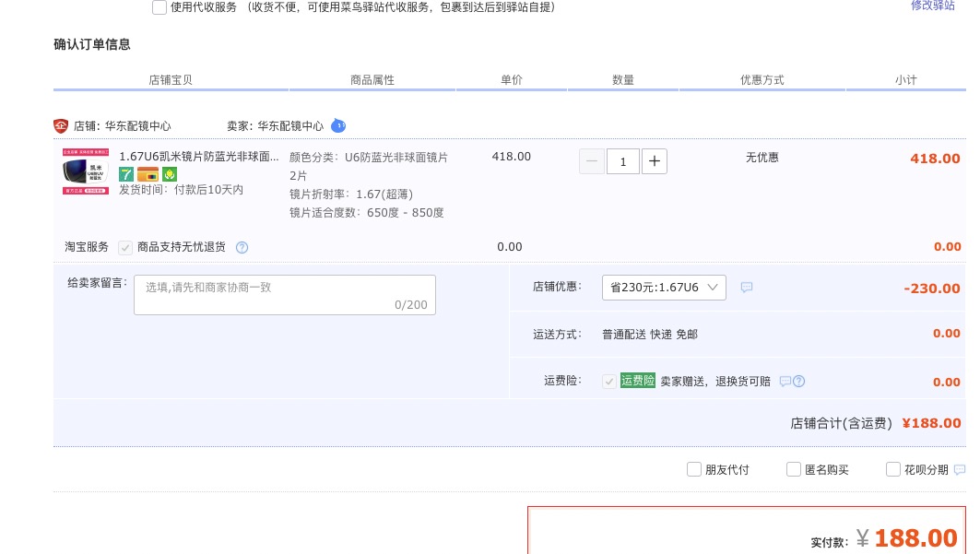This screenshot has height=554, width=980.
Task: Click 镜片适合度数: 650度 - 850度 attribute
Action: click(x=367, y=213)
